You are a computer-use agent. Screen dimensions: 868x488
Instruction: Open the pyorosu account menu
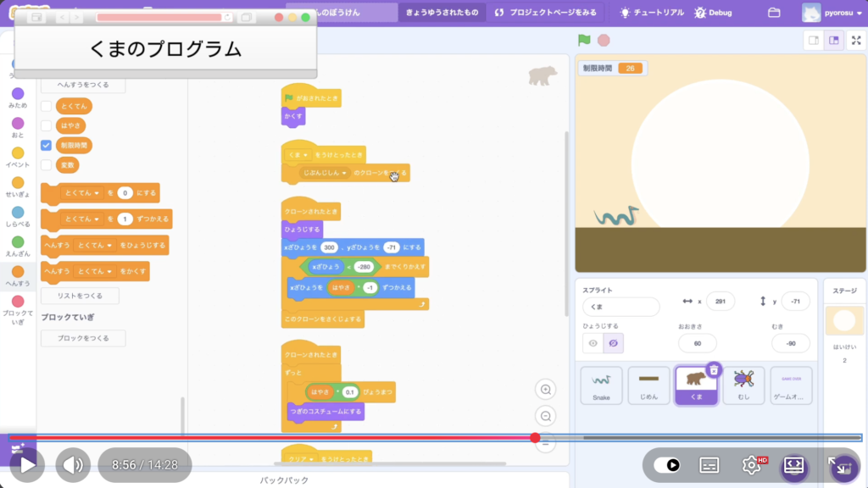832,13
